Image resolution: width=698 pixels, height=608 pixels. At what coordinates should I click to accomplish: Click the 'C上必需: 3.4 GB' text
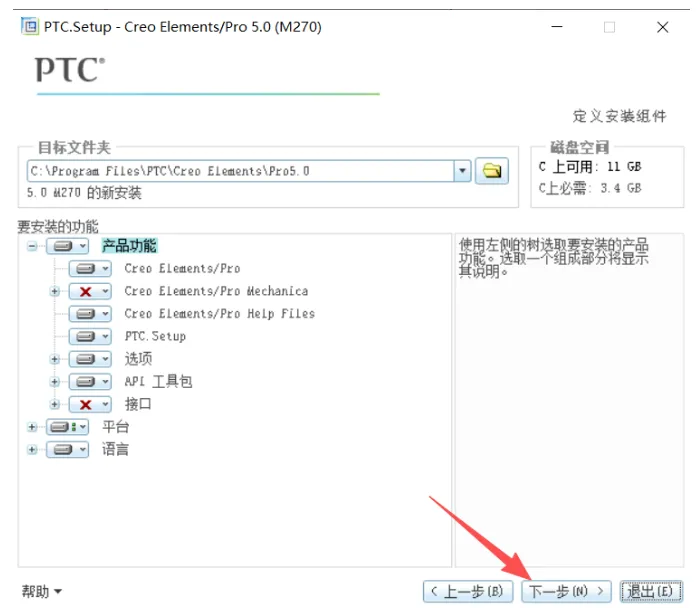tap(590, 188)
